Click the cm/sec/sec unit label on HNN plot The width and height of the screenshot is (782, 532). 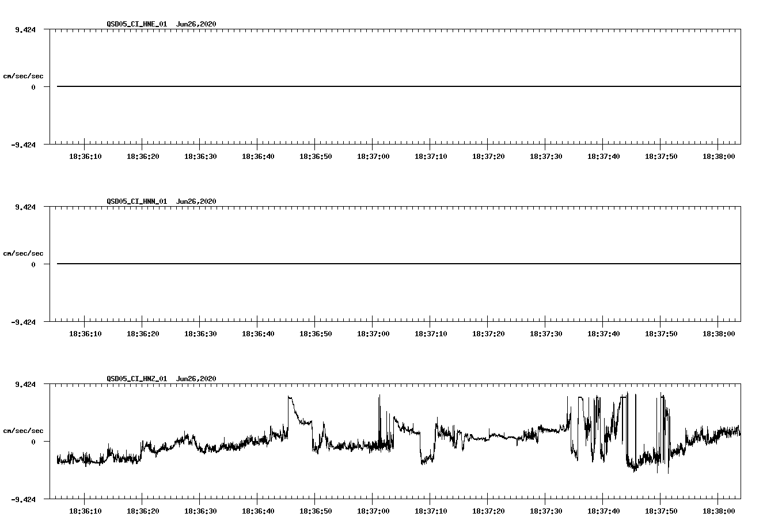23,253
